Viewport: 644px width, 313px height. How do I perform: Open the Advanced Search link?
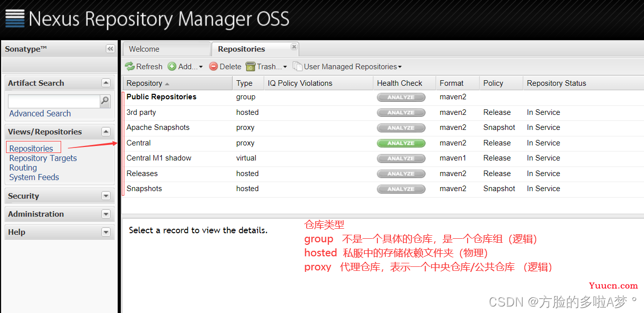point(40,113)
